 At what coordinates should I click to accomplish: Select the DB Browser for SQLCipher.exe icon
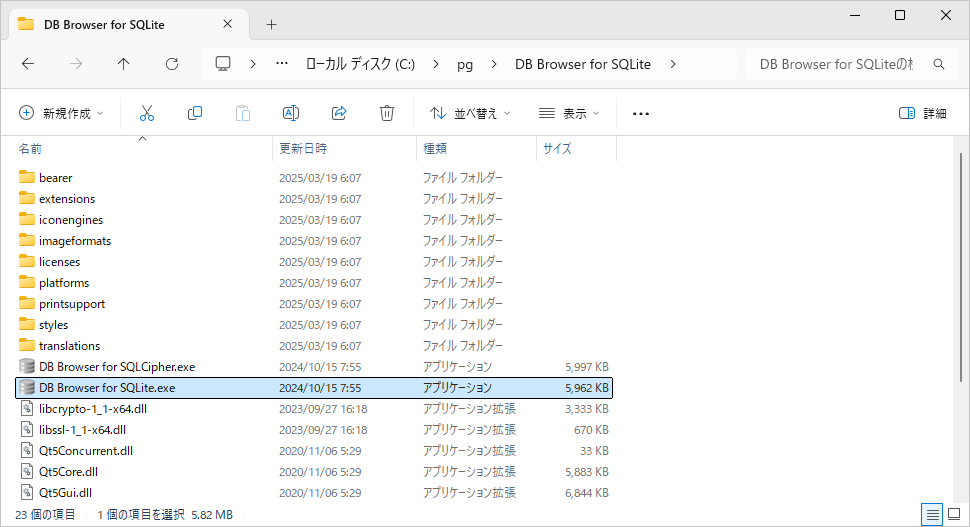click(27, 367)
